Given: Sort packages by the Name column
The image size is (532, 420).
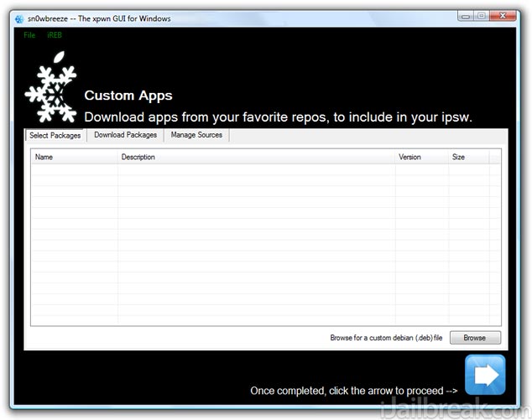Looking at the screenshot, I should tap(75, 157).
